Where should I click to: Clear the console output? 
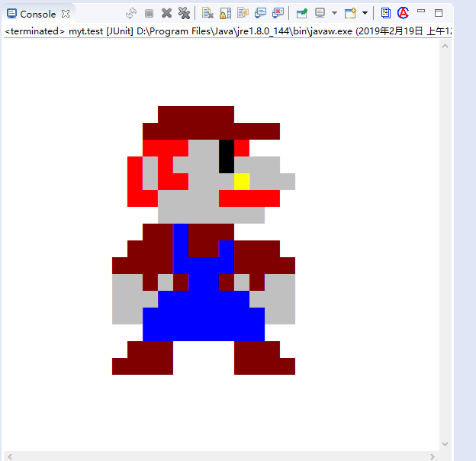(207, 13)
